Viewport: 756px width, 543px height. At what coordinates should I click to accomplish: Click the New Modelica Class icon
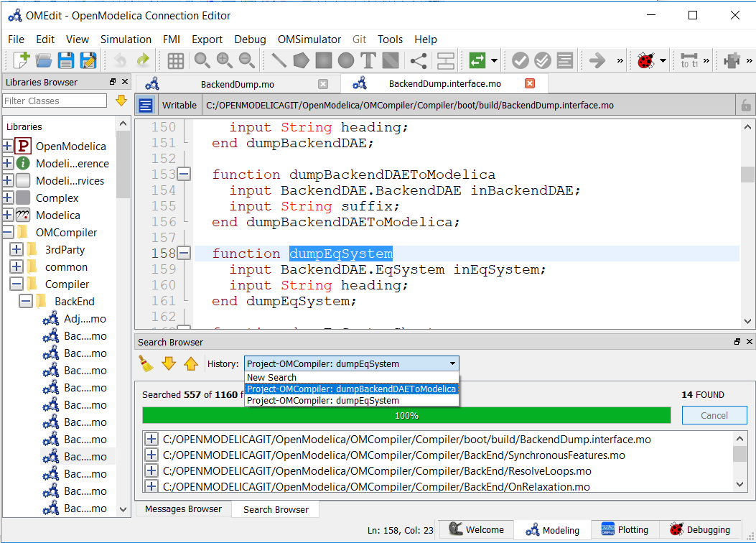(20, 60)
